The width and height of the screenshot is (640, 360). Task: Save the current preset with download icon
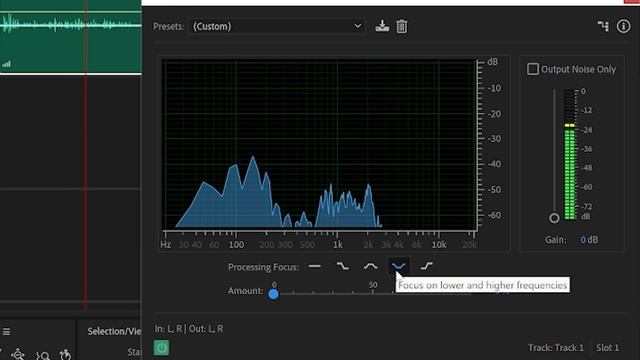pyautogui.click(x=382, y=26)
